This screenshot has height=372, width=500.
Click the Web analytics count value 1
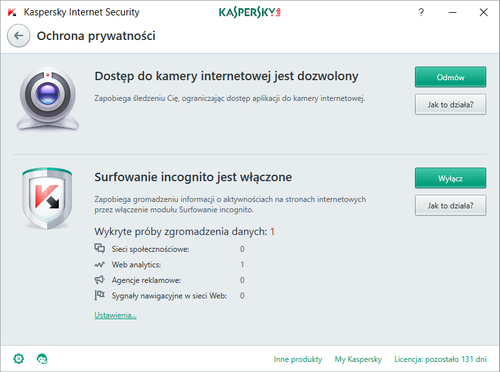(x=242, y=264)
